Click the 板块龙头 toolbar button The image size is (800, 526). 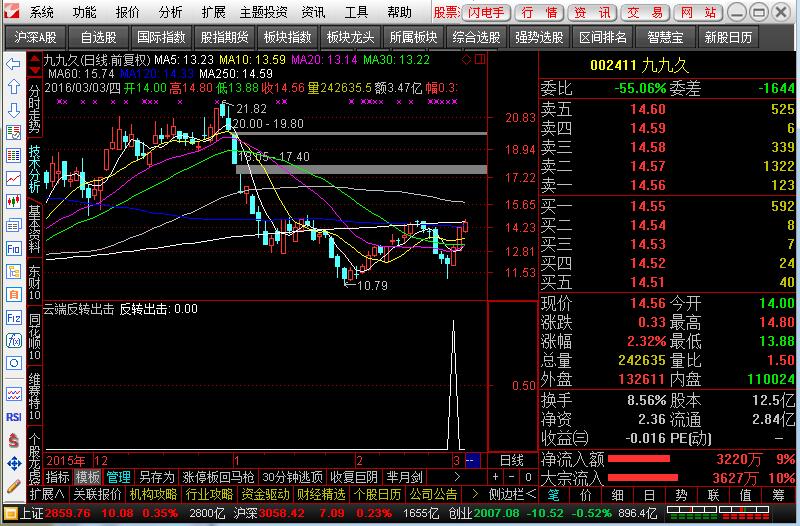351,37
